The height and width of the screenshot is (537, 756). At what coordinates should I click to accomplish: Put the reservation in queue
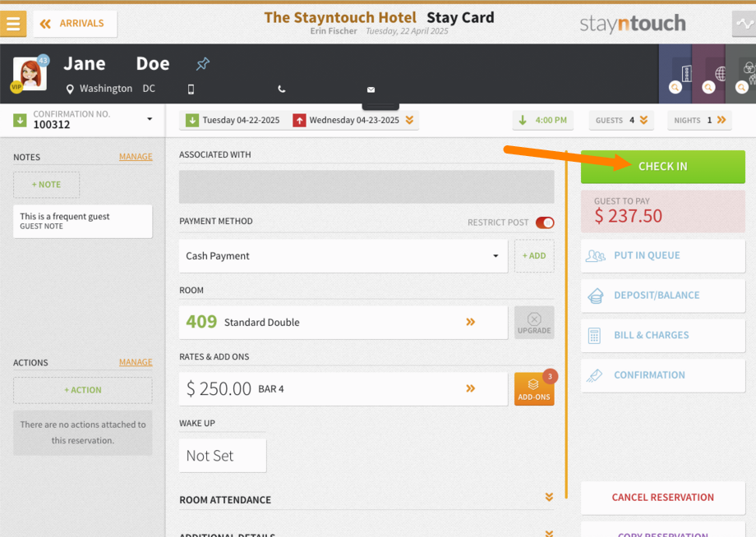(663, 255)
